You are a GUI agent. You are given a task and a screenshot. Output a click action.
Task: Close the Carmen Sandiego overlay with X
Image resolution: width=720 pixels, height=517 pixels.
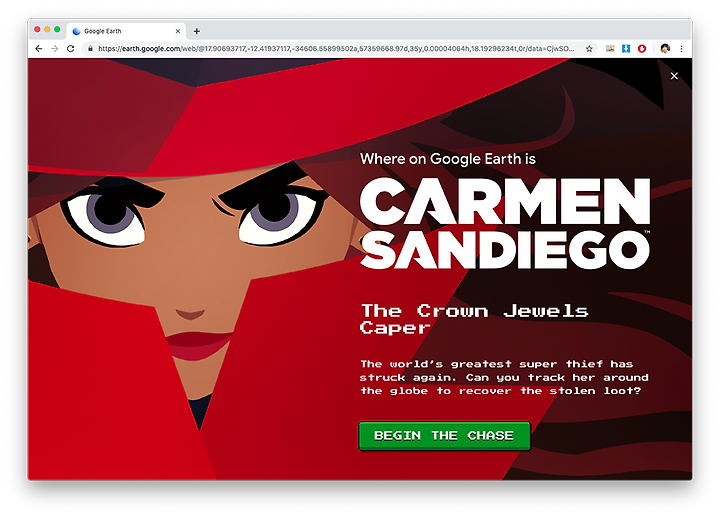[674, 76]
